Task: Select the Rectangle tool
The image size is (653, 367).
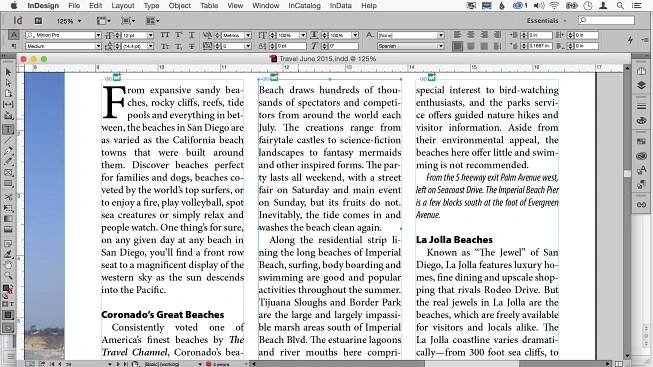Action: click(x=8, y=183)
